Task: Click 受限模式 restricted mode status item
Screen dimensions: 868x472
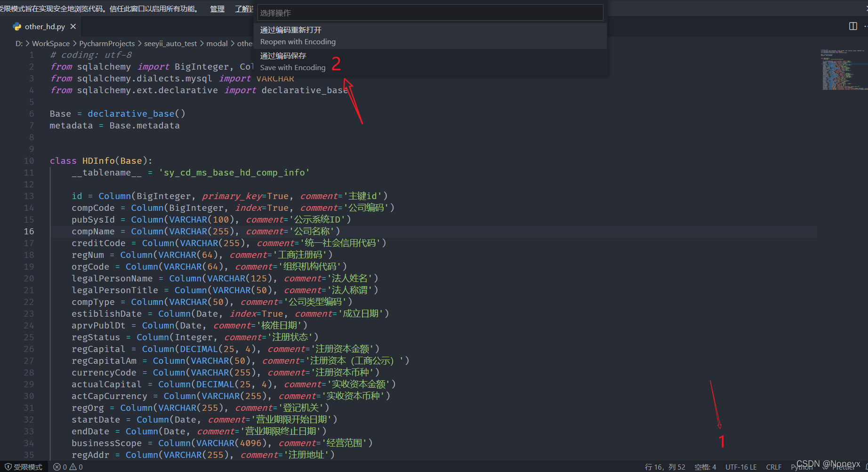Action: click(x=24, y=467)
